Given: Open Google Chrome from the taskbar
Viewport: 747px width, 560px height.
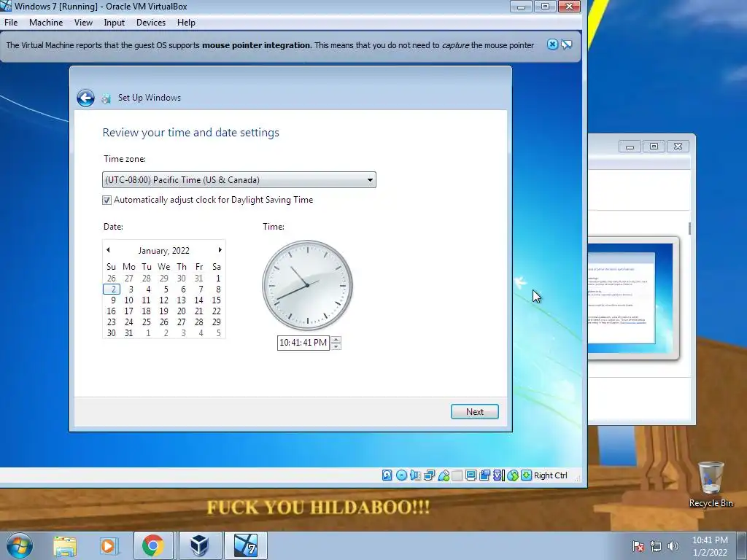Looking at the screenshot, I should point(153,545).
